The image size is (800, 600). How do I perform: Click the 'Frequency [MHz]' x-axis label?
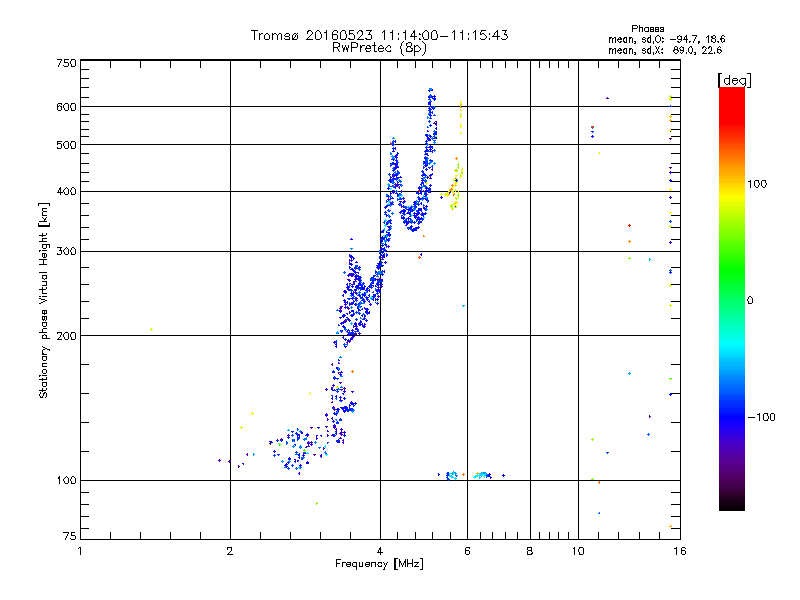[379, 564]
